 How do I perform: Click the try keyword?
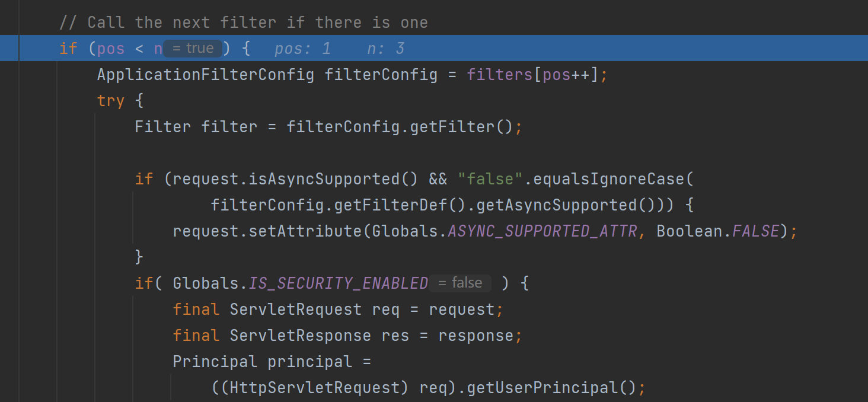(111, 101)
